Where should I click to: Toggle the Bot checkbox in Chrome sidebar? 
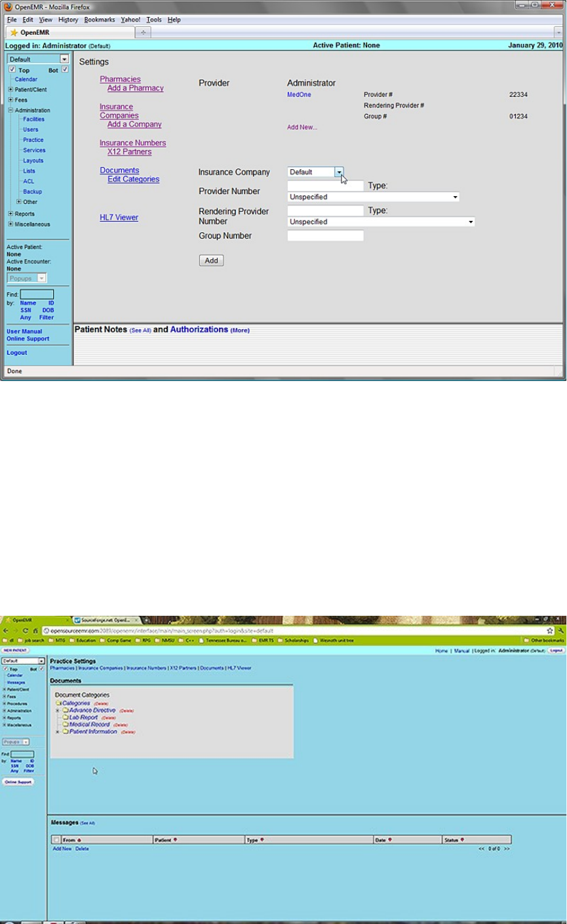point(42,669)
